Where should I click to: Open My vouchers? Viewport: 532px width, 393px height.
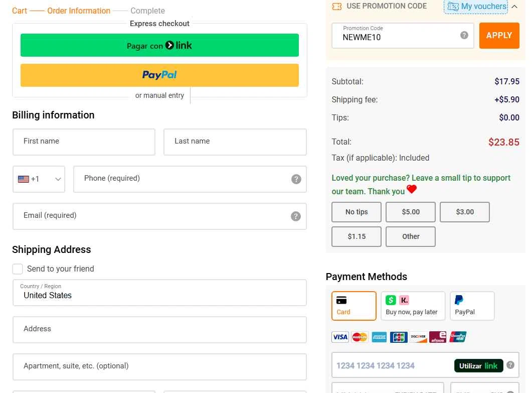click(476, 7)
